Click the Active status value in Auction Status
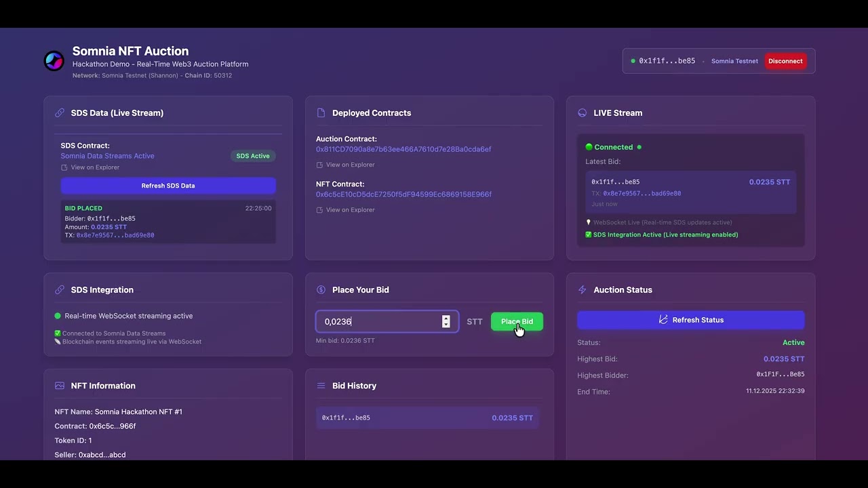This screenshot has height=488, width=868. click(x=793, y=343)
